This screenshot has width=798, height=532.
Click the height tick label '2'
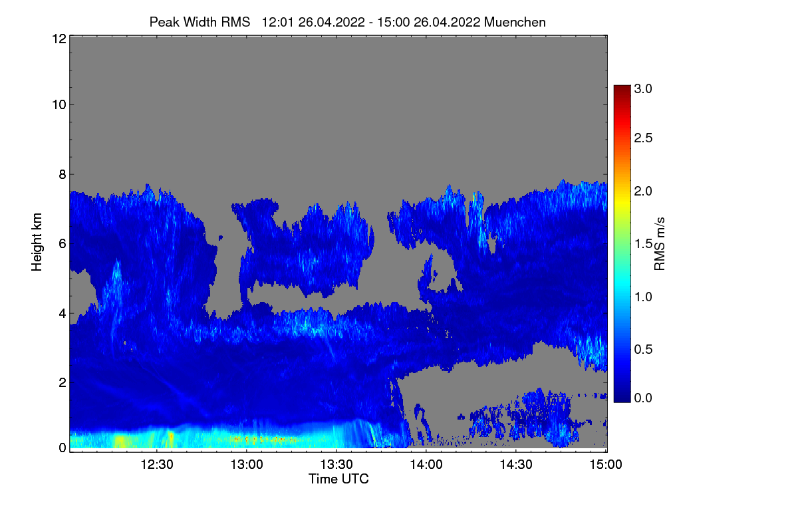tap(61, 382)
